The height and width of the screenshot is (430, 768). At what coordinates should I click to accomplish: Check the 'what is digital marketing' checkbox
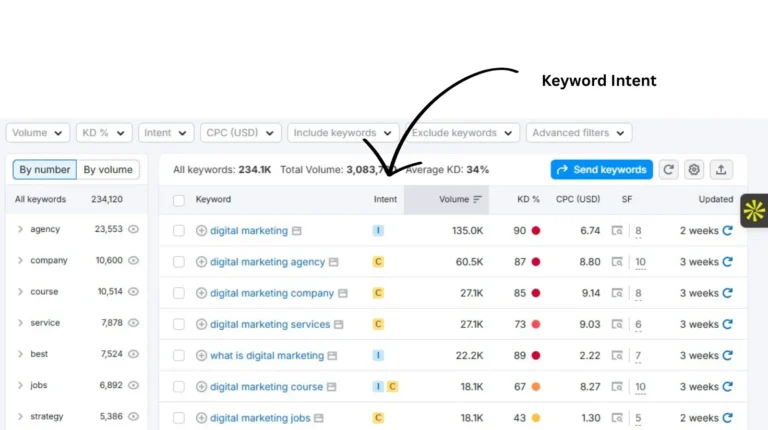(x=179, y=356)
